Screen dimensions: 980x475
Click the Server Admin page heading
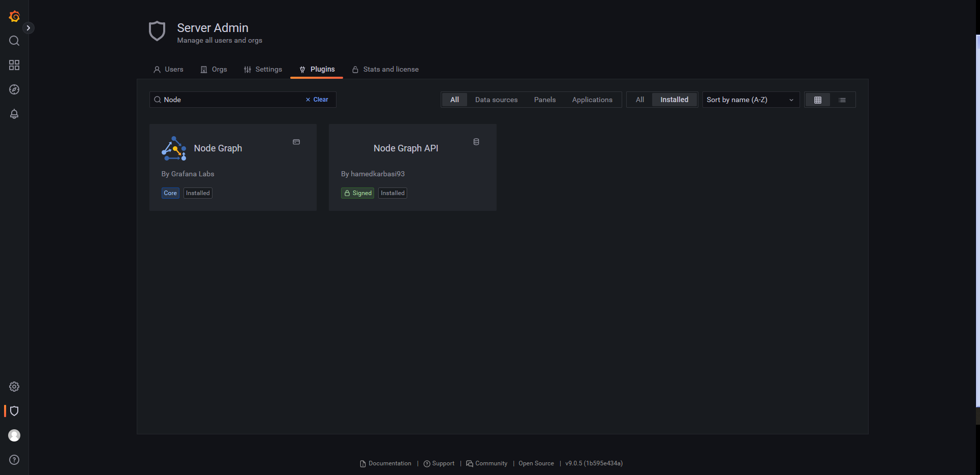click(x=212, y=28)
